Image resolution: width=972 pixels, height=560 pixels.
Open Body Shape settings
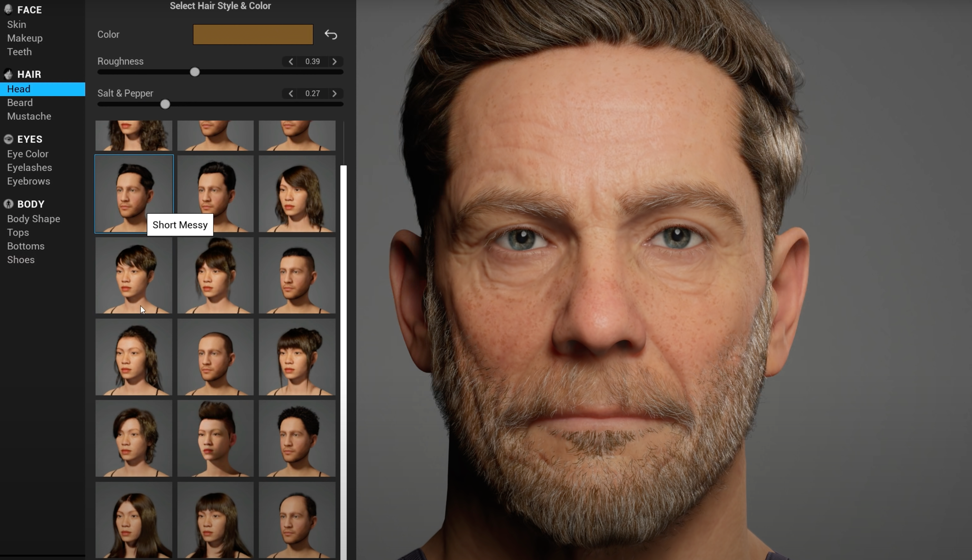(33, 219)
